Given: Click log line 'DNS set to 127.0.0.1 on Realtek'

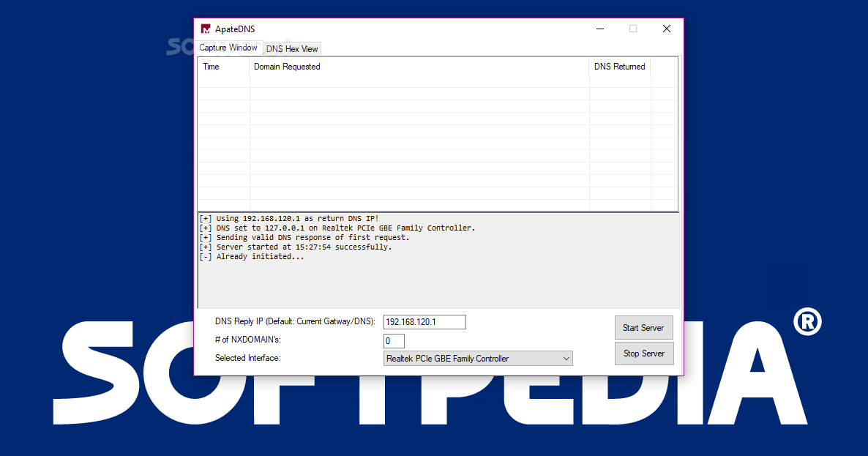Looking at the screenshot, I should tap(337, 228).
